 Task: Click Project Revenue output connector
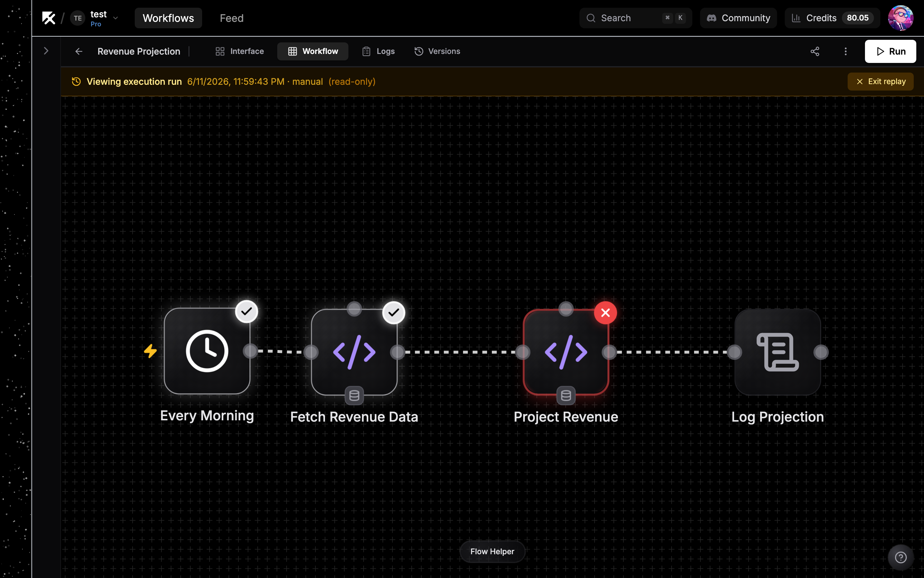point(609,352)
